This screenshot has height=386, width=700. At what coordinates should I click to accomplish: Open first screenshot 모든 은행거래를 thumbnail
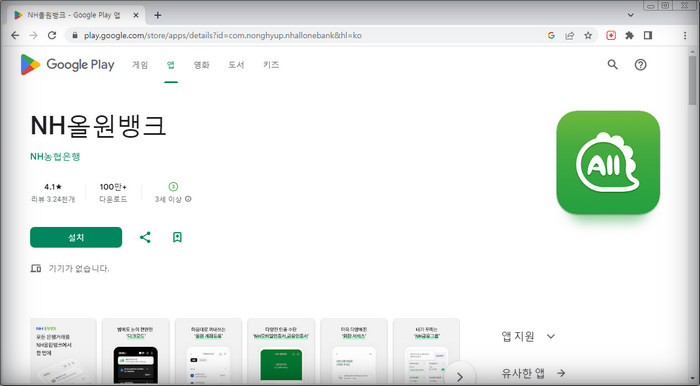63,351
